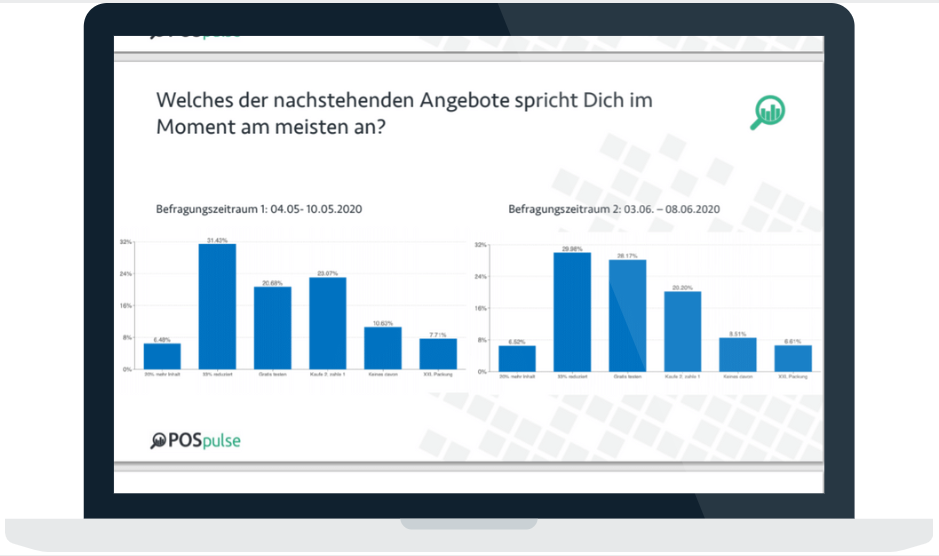This screenshot has width=939, height=556.
Task: Click the partially hidden POSpulse logo at top
Action: click(196, 37)
